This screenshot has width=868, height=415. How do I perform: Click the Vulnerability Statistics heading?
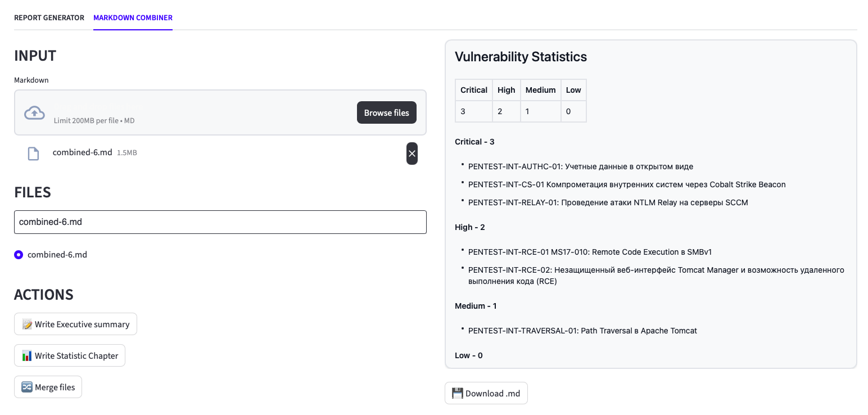point(521,57)
